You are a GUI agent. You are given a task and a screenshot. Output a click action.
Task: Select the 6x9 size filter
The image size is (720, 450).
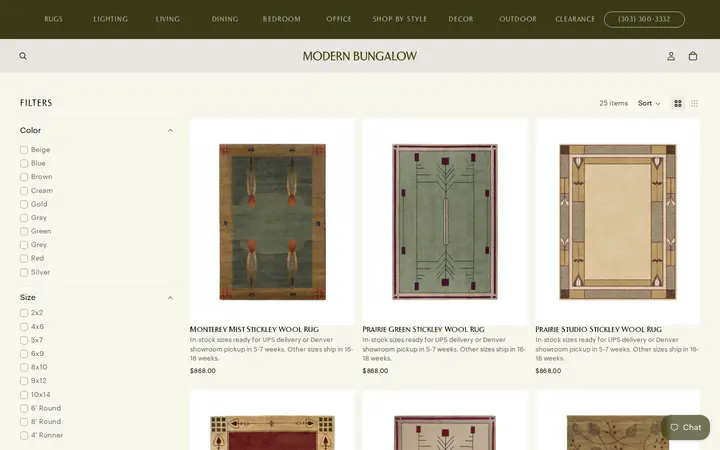pyautogui.click(x=24, y=354)
